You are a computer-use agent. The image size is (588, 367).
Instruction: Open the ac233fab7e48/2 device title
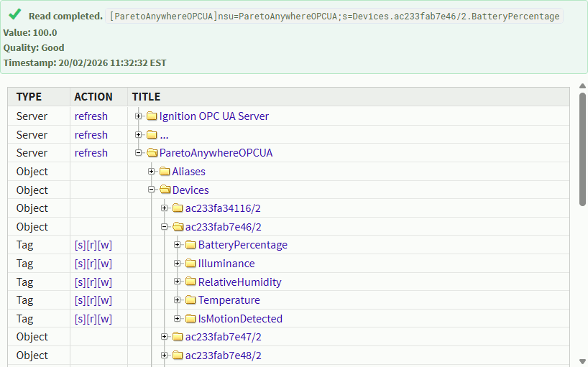[x=223, y=356]
